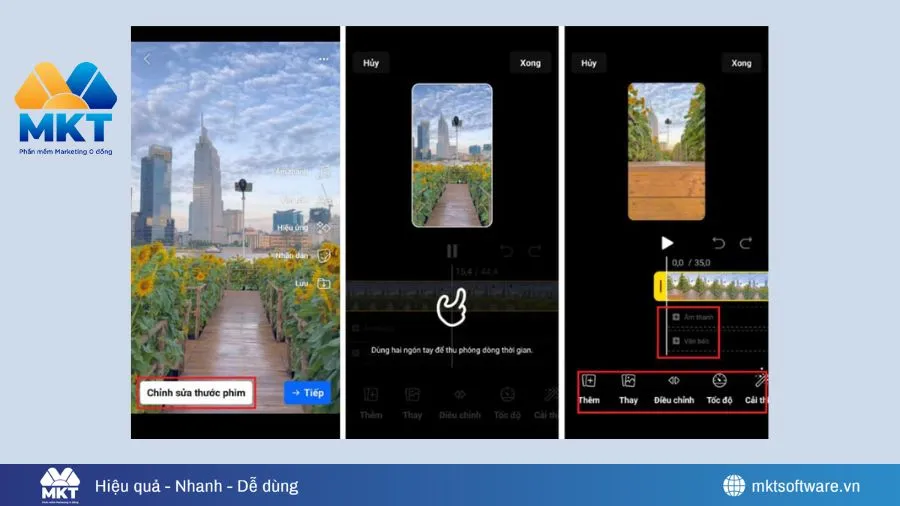The width and height of the screenshot is (900, 506).
Task: Tap the boardwalk preview in the timeline editor
Action: pos(666,151)
